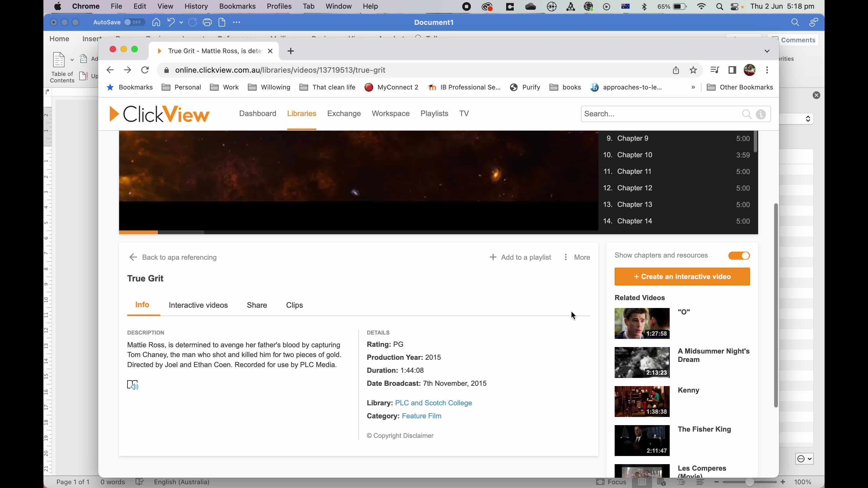Open Chrome three-dot menu
The image size is (868, 488).
pos(767,70)
